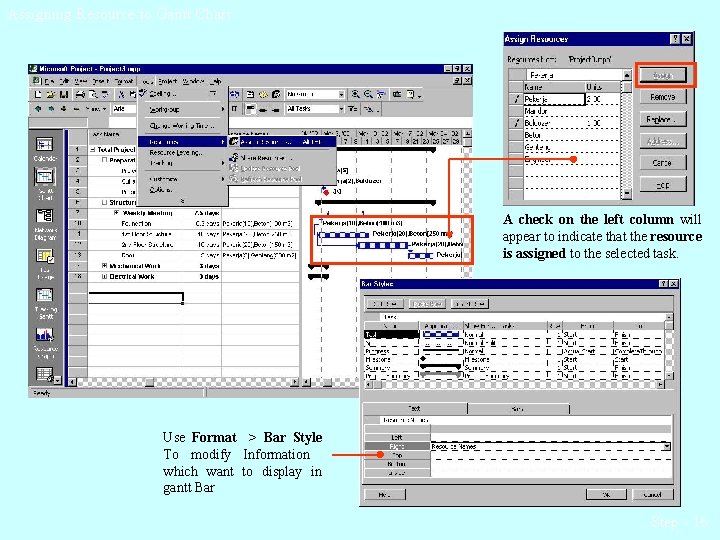Open the Resource Graph view icon

45,335
